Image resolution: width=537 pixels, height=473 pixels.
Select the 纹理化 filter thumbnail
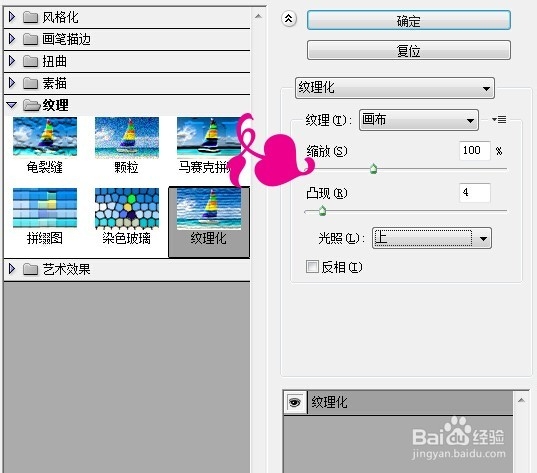[x=209, y=222]
